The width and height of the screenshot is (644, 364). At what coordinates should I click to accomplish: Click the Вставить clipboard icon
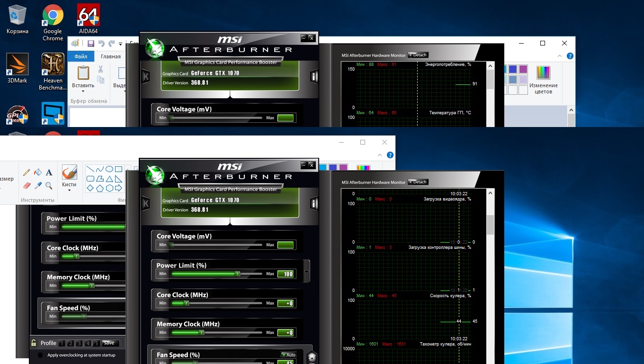click(x=83, y=73)
